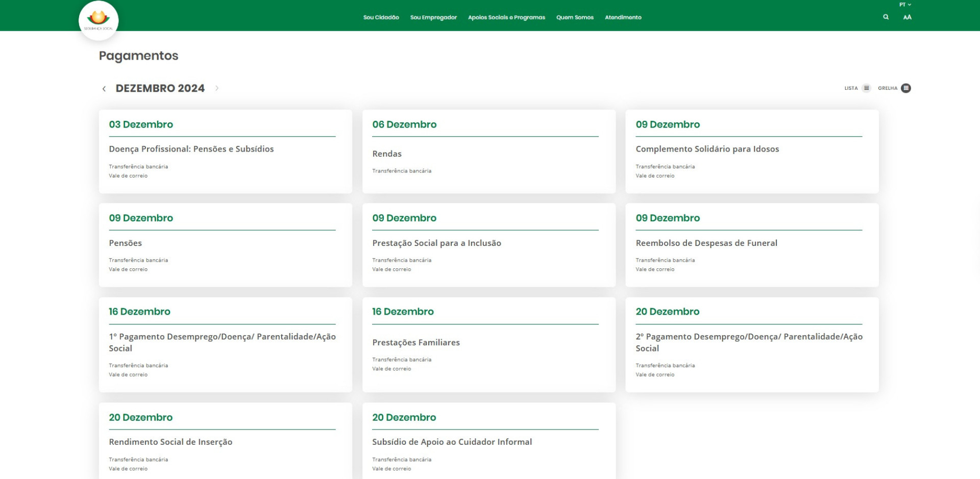Open Complemento Solidário para Idosos card
980x479 pixels.
[x=752, y=152]
